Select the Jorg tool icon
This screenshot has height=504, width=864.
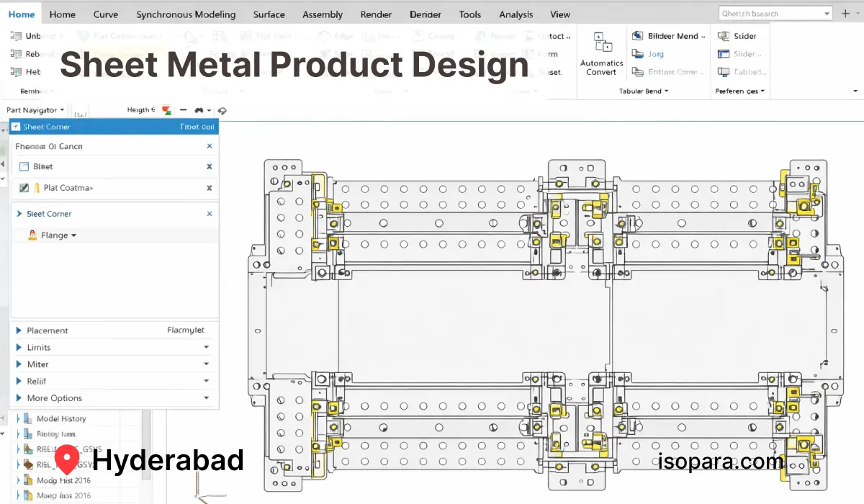pyautogui.click(x=637, y=54)
